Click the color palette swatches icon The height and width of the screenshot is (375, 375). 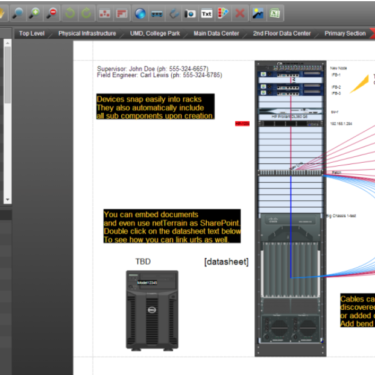tap(223, 13)
